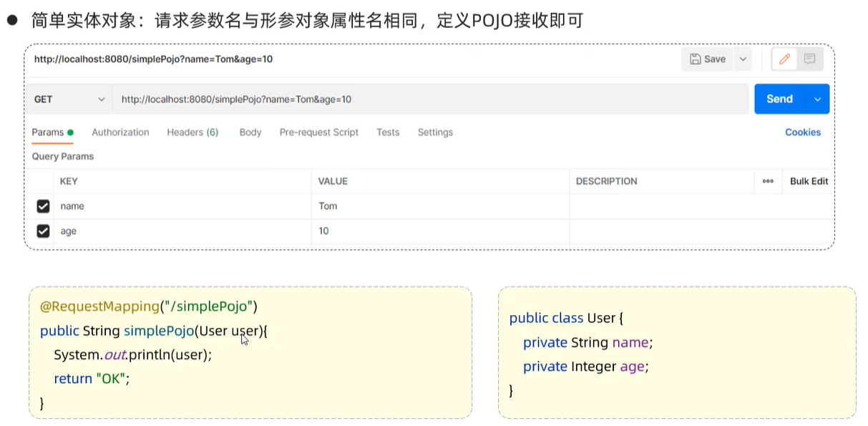
Task: Expand the Save options chevron
Action: (743, 59)
